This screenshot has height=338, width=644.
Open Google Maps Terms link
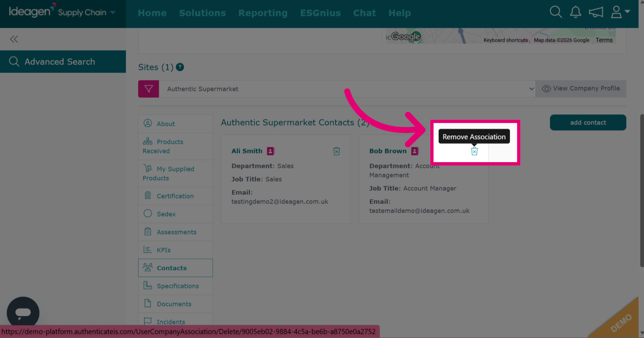click(x=604, y=40)
